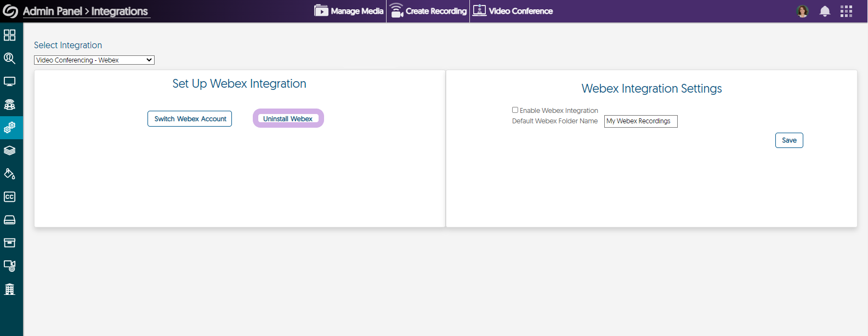Open Manage Media from top bar
The height and width of the screenshot is (336, 868).
349,11
